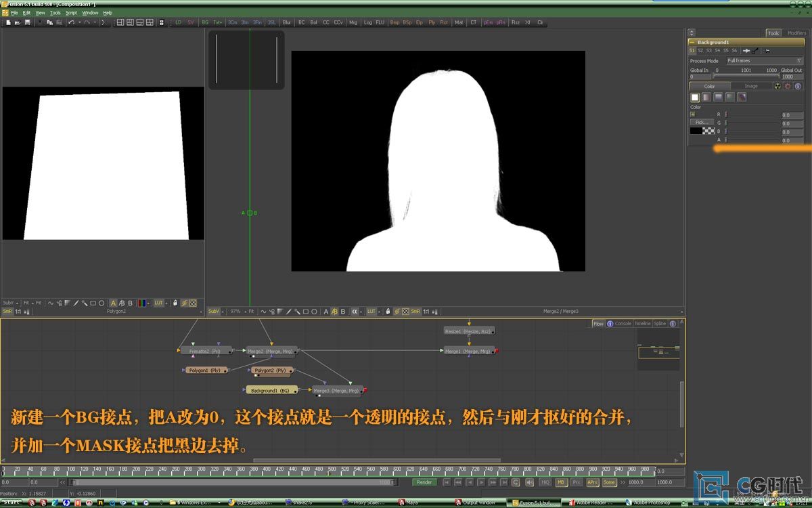Show buffer B in right viewer
The image size is (812, 508).
point(342,312)
